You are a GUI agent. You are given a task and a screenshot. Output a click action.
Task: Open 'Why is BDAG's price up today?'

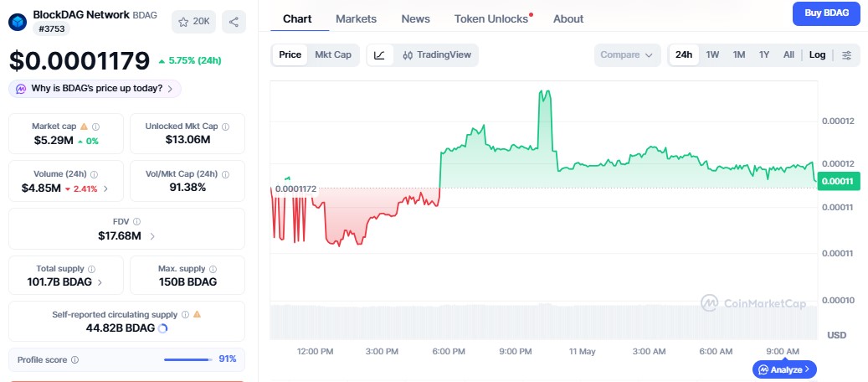pos(95,89)
